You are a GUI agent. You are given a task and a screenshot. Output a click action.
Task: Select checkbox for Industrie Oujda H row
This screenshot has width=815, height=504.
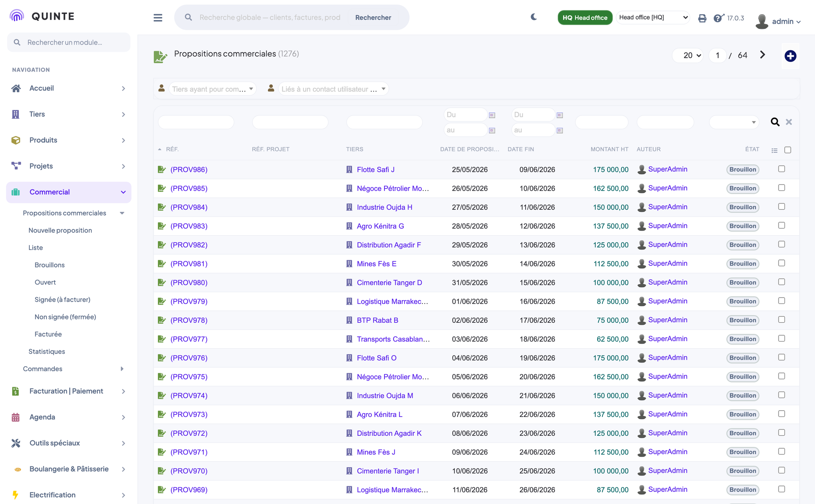pyautogui.click(x=781, y=206)
